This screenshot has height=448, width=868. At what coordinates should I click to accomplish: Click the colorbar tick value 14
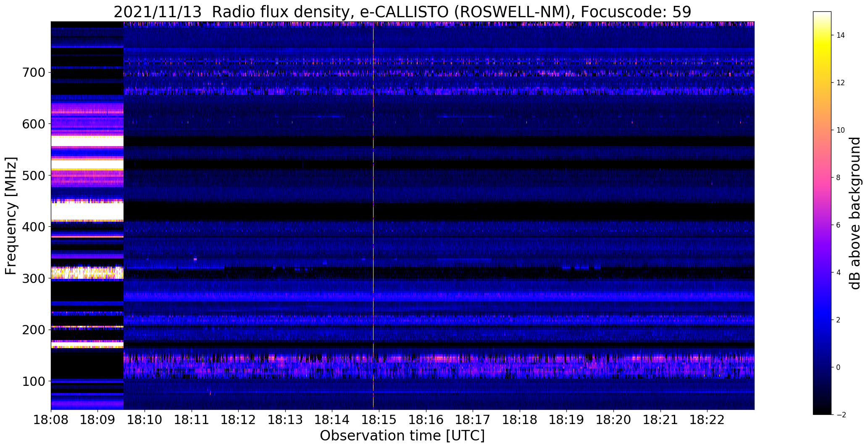click(841, 35)
